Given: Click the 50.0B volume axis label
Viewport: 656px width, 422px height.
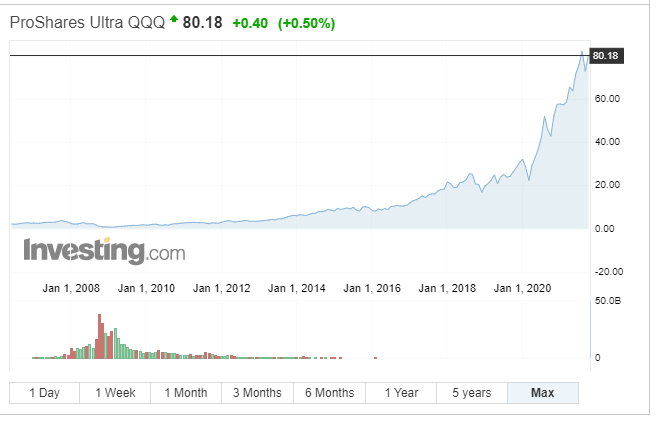Looking at the screenshot, I should (x=607, y=301).
